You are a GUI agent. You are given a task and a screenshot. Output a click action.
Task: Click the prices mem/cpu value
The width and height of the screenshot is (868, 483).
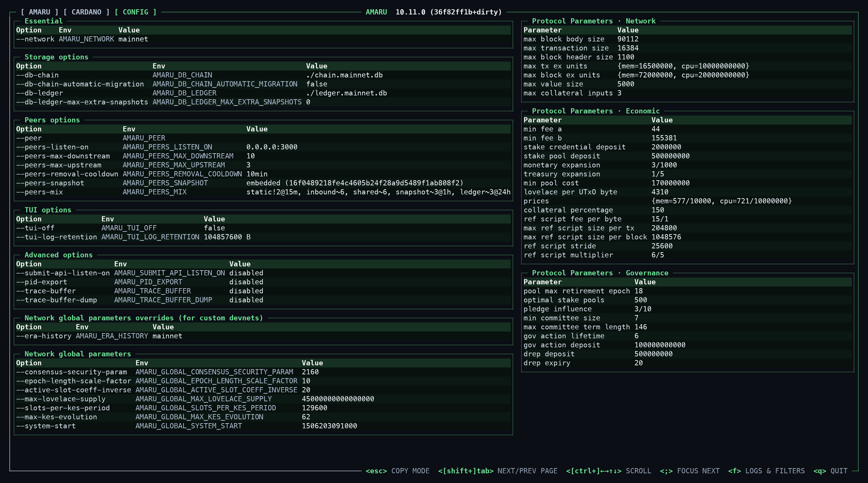[x=722, y=201]
